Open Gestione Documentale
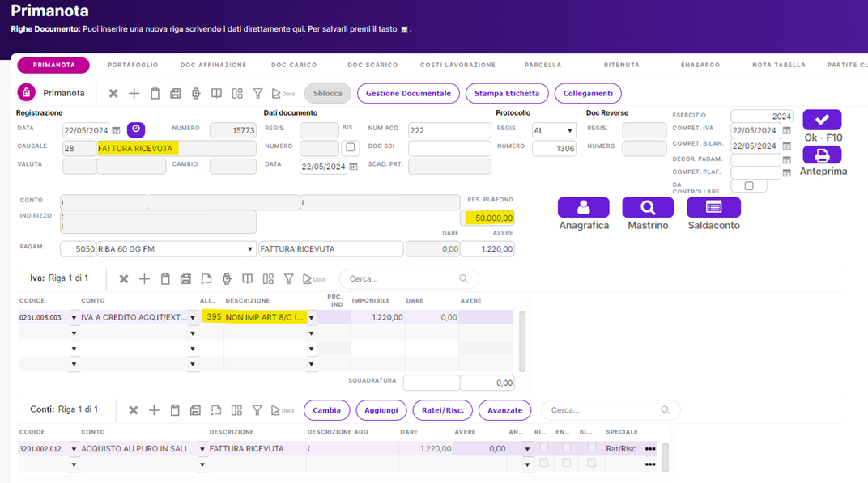This screenshot has width=868, height=483. coord(409,93)
